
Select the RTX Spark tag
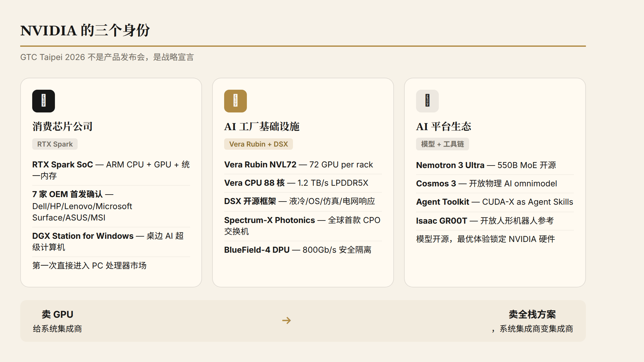coord(55,144)
